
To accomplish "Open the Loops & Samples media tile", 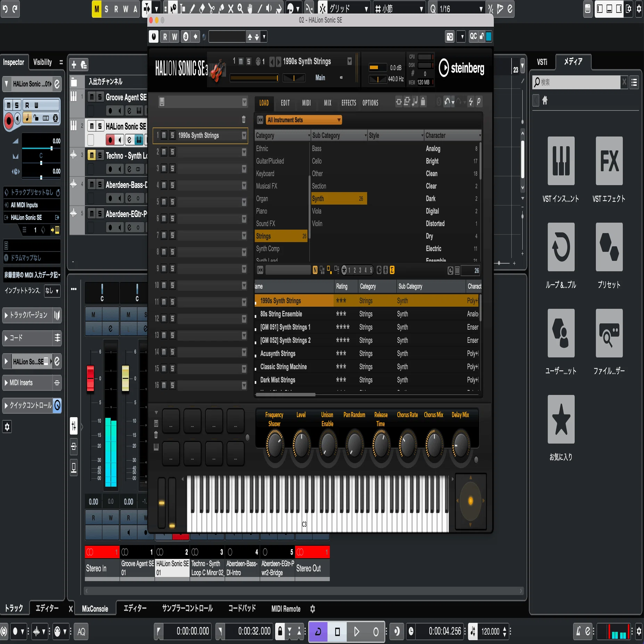I will click(x=561, y=247).
